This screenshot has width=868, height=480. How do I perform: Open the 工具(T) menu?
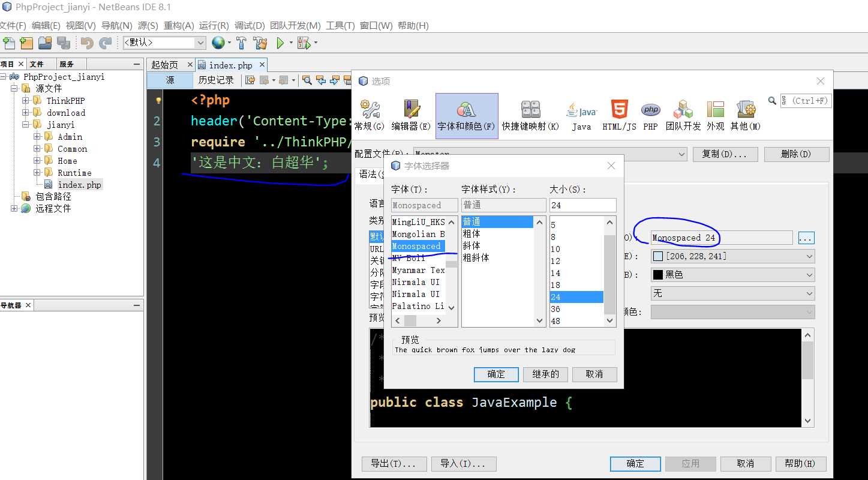click(340, 26)
